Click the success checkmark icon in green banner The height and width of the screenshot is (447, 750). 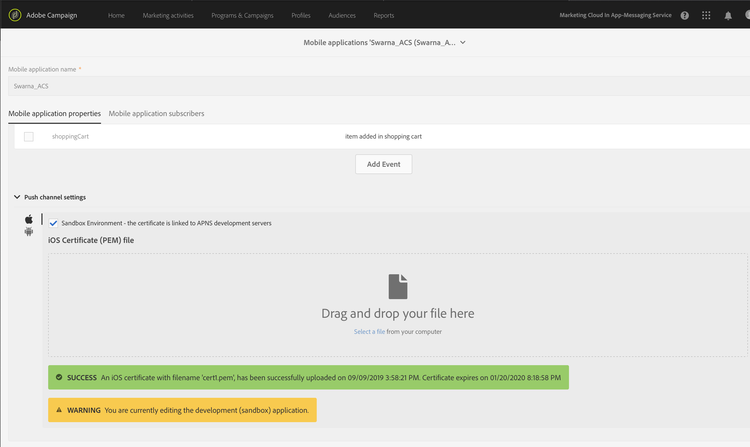click(x=59, y=377)
